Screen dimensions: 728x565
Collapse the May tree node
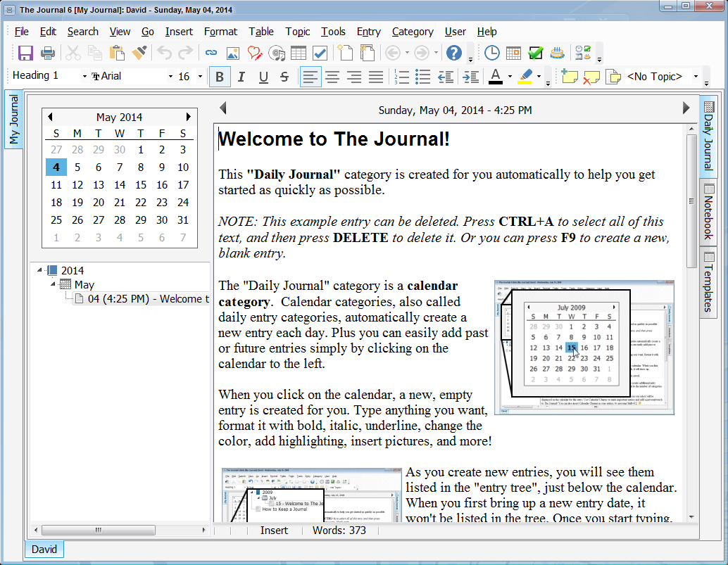pyautogui.click(x=53, y=284)
